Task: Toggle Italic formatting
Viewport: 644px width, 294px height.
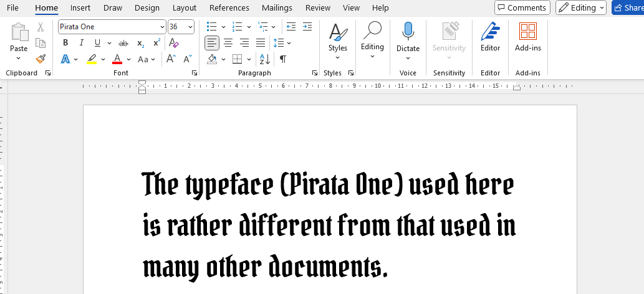Action: point(81,43)
